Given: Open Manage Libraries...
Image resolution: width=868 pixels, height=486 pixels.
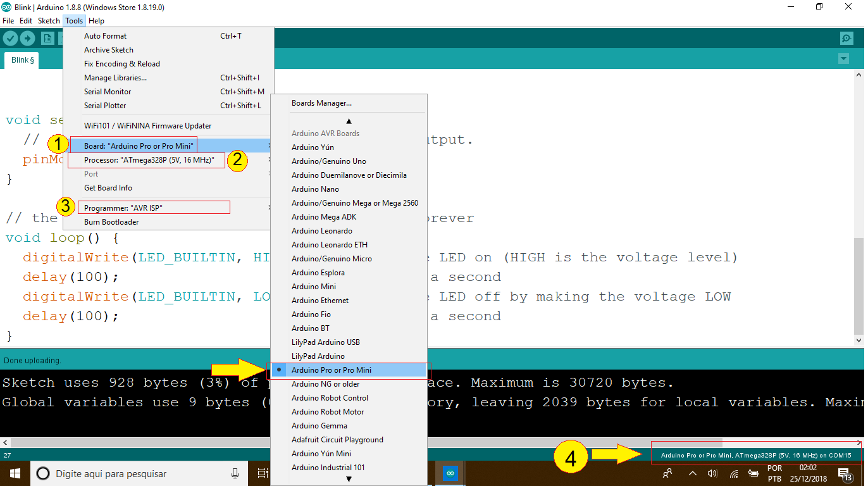Looking at the screenshot, I should click(x=168, y=78).
